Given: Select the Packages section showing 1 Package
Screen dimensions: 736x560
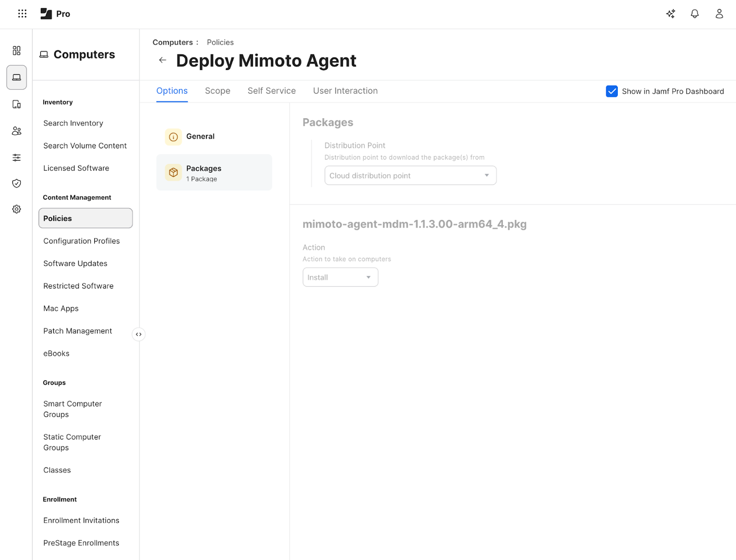Looking at the screenshot, I should click(214, 172).
